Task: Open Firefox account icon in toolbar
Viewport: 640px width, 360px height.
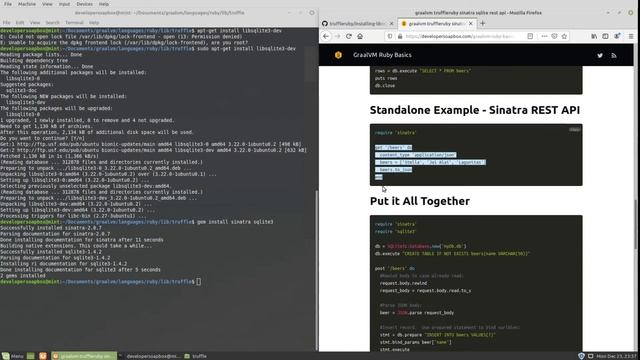Action: pos(617,36)
